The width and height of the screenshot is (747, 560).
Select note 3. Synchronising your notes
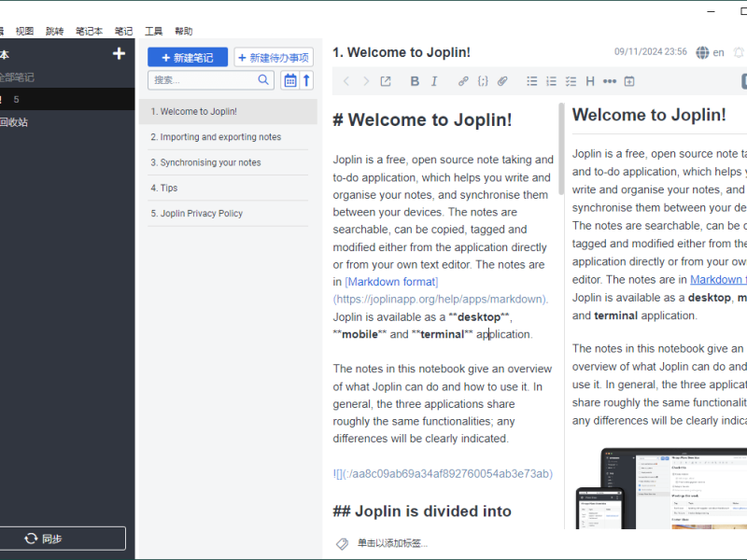(x=228, y=162)
